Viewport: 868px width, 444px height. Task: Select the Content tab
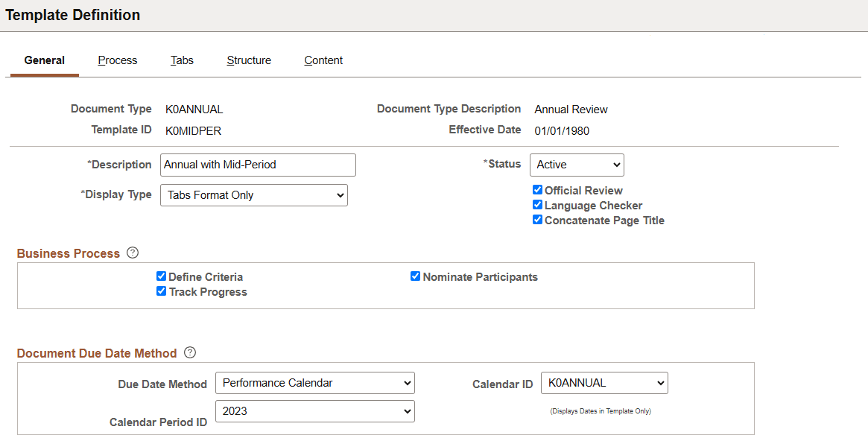[x=323, y=60]
